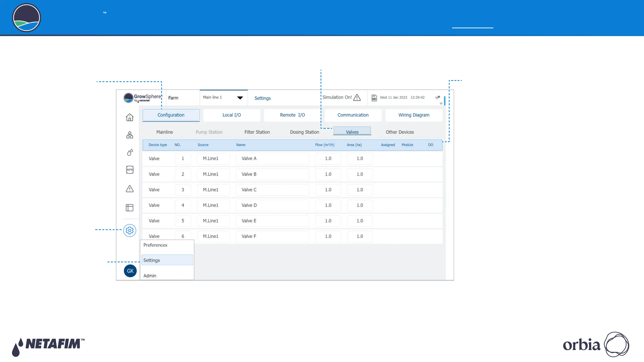Open the Source field of Valve D
The image size is (644, 362).
[x=213, y=205]
